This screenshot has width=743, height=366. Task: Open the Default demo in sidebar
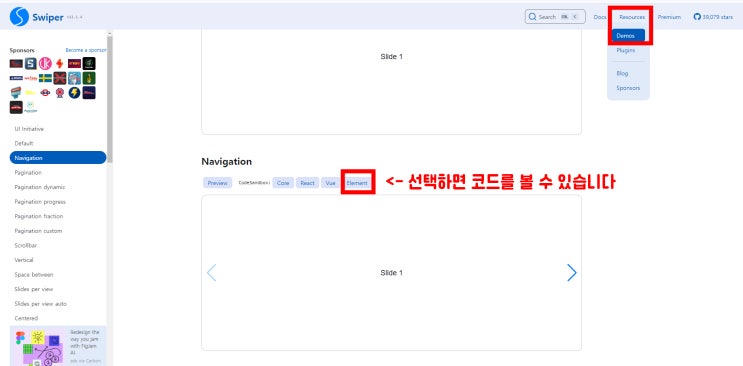point(24,143)
